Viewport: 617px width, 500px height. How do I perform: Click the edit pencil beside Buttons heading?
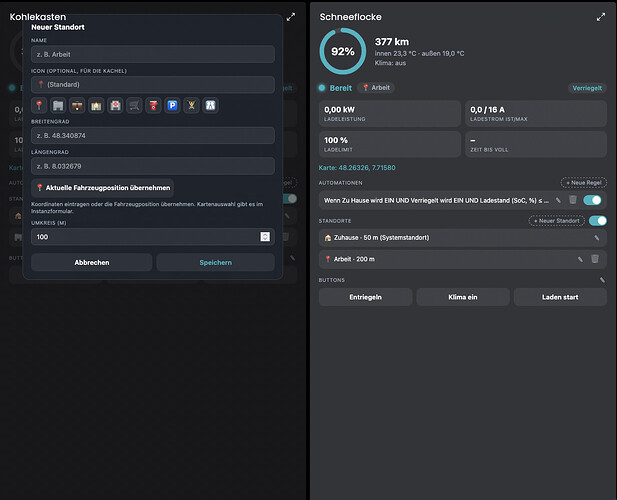coord(602,280)
